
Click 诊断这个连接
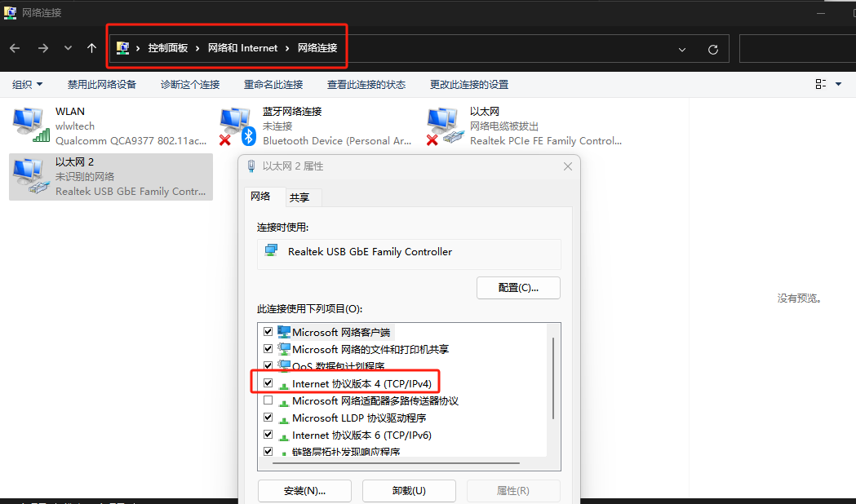pyautogui.click(x=190, y=85)
